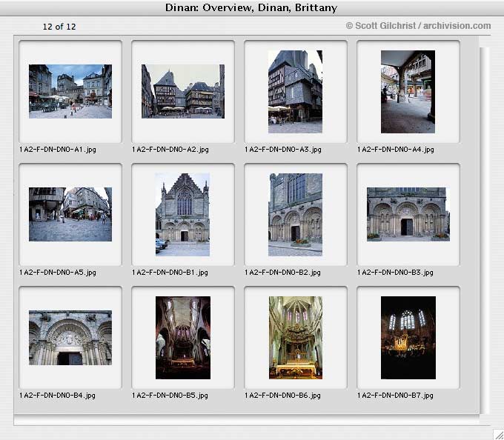Click the filename label 1A2-F-DN-DNO-B5.jpg
Image resolution: width=504 pixels, height=440 pixels.
pyautogui.click(x=170, y=396)
